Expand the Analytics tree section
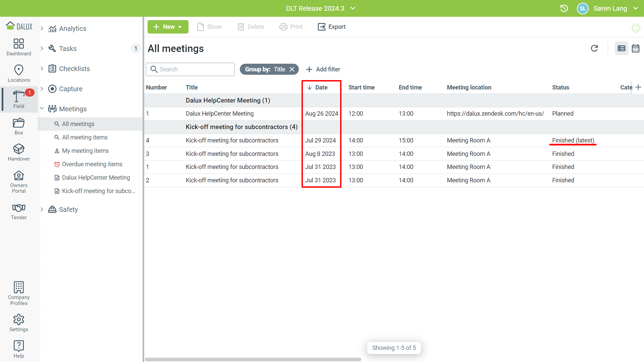The image size is (644, 362). [42, 28]
